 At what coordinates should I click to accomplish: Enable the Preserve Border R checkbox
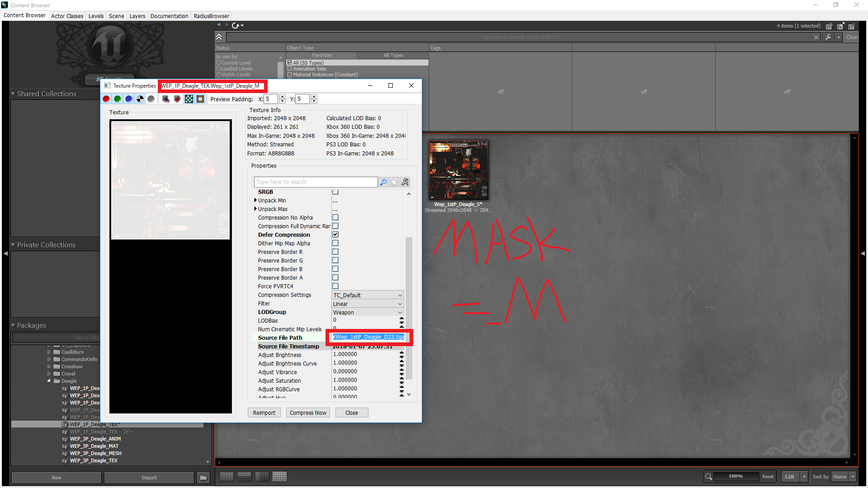click(335, 252)
